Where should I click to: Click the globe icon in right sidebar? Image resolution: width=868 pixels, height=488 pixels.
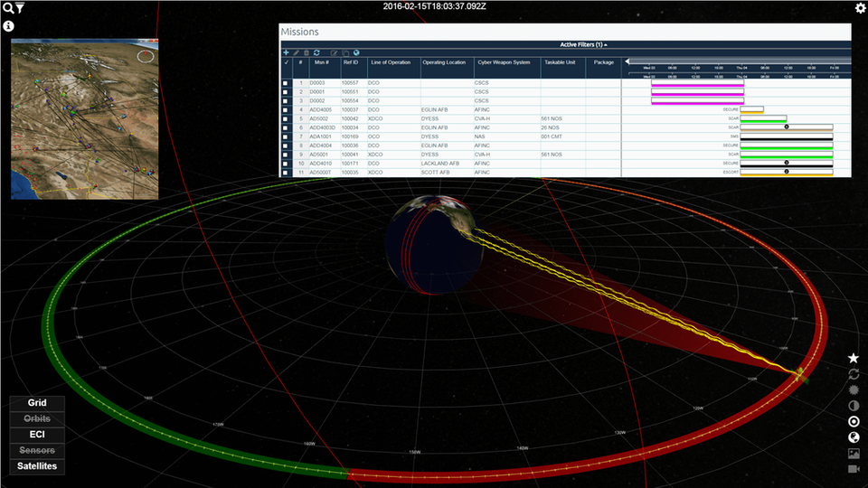tap(854, 437)
